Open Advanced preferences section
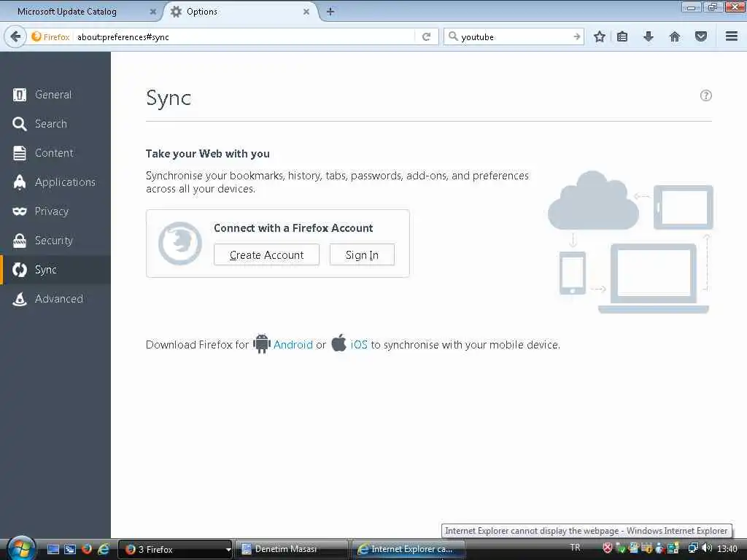Screen dimensions: 747x560 point(55,299)
